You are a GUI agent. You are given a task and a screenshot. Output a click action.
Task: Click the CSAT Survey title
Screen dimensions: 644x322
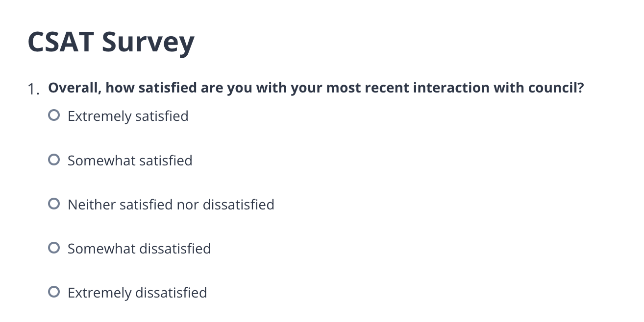pos(111,42)
